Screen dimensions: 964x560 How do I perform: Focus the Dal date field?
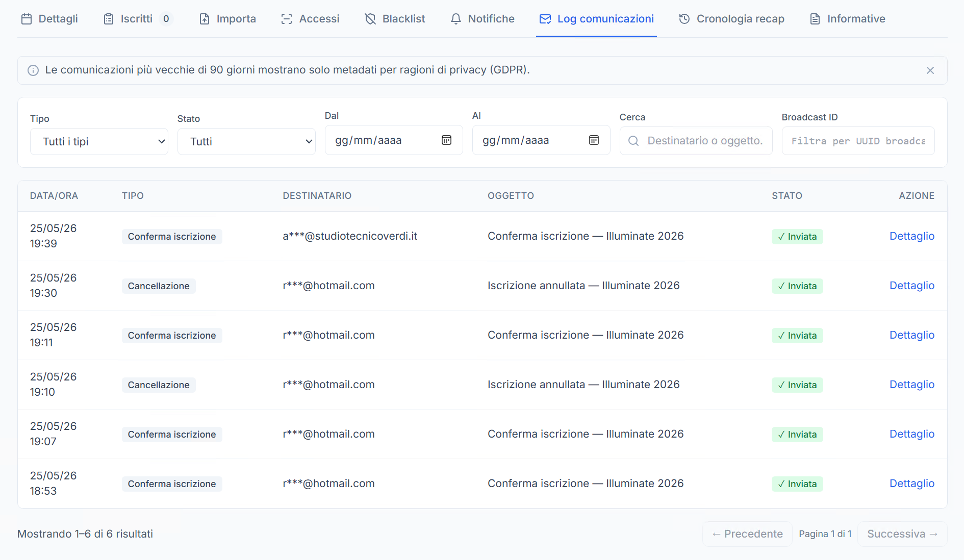click(394, 140)
